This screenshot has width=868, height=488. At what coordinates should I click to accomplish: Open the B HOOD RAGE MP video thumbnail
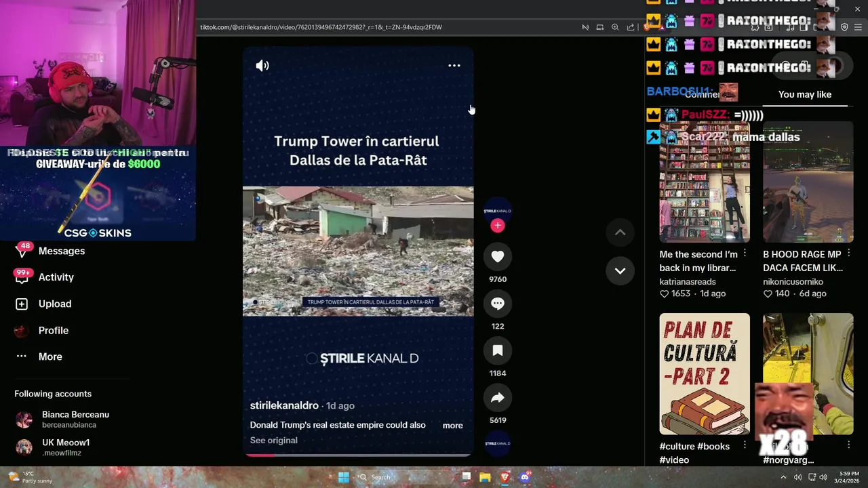click(x=808, y=182)
